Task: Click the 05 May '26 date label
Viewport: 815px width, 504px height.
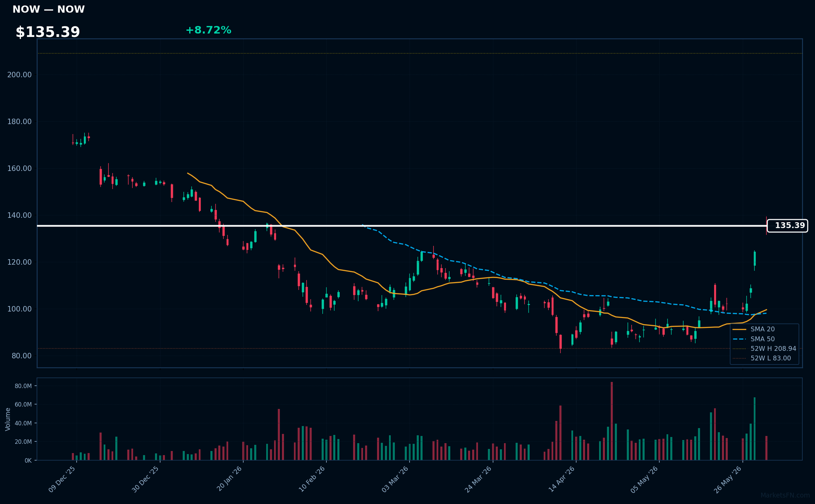Action: [645, 479]
